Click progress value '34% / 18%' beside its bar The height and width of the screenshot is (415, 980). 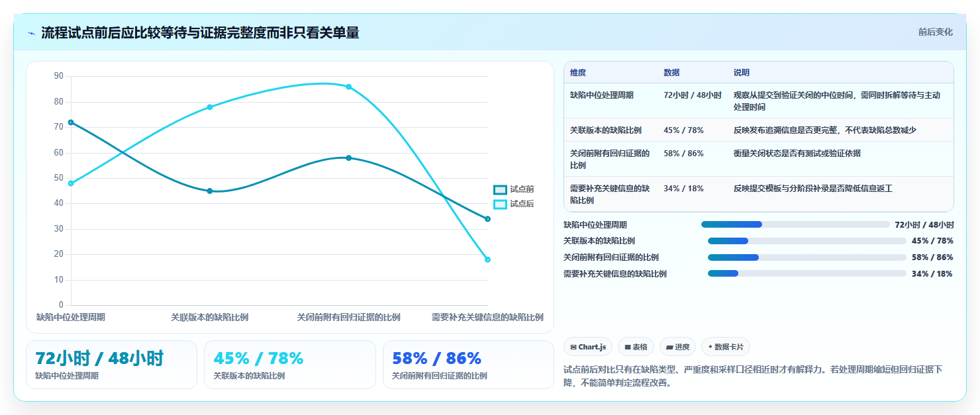point(932,274)
